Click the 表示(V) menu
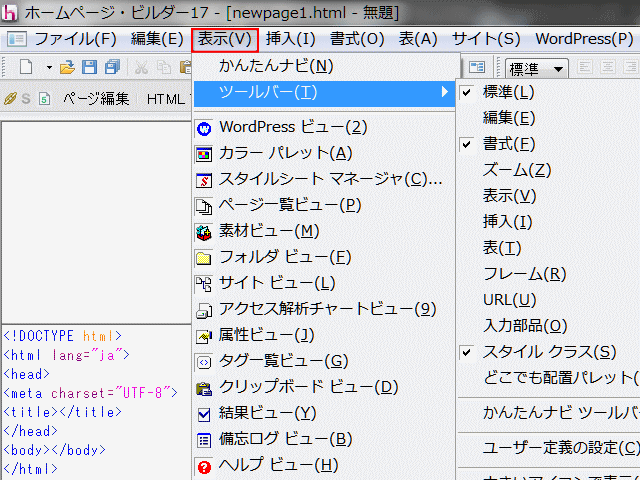Image resolution: width=640 pixels, height=480 pixels. pos(224,40)
